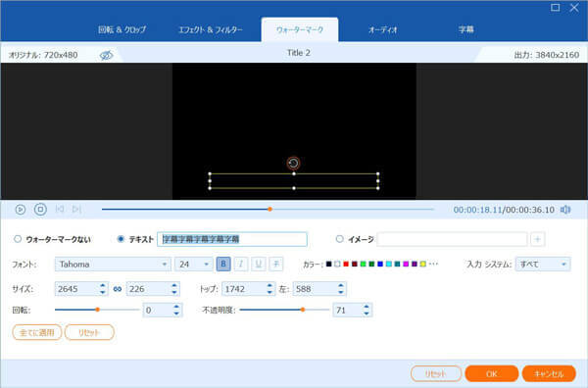This screenshot has height=388, width=588.
Task: Jump to next frame button
Action: 76,209
